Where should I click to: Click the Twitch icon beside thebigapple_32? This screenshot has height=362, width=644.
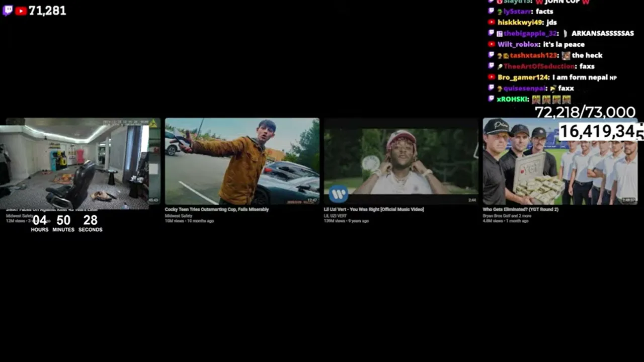click(x=492, y=33)
